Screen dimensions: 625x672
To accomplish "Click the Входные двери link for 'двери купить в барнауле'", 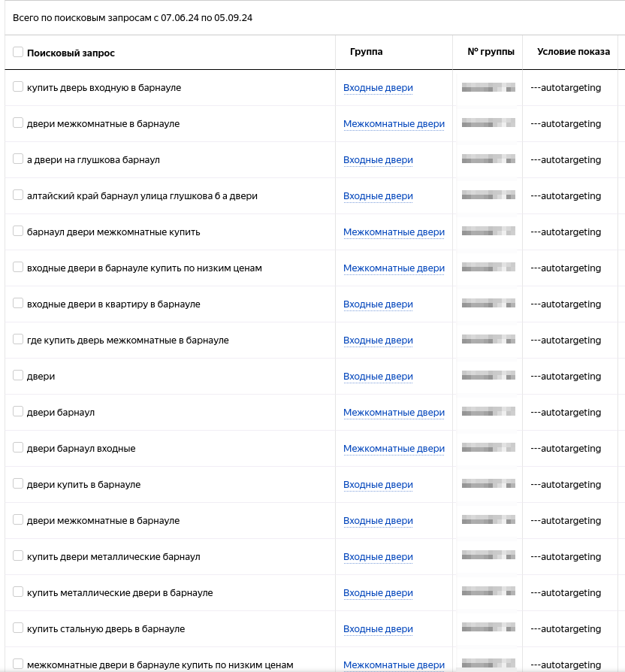I will tap(378, 485).
